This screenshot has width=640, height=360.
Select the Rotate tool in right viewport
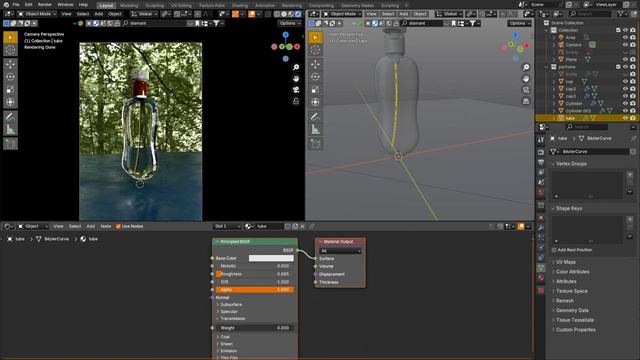315,77
